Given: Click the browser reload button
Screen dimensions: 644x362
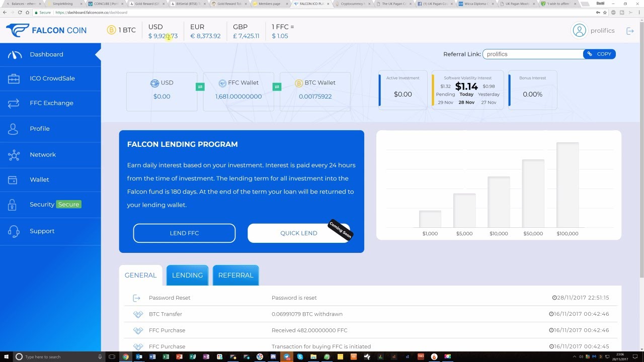Looking at the screenshot, I should [x=20, y=13].
